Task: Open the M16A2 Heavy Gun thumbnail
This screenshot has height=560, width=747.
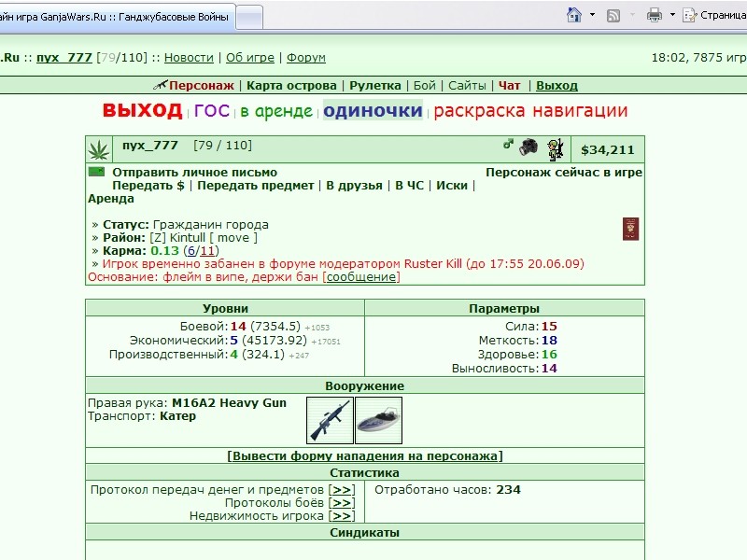Action: point(330,421)
